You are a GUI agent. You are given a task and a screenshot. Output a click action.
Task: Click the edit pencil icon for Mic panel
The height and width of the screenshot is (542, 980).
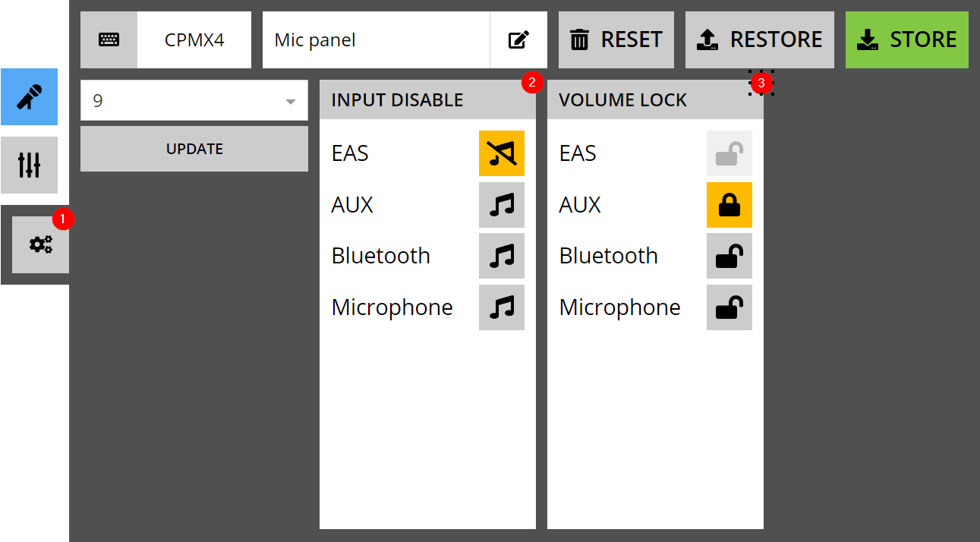[x=518, y=39]
